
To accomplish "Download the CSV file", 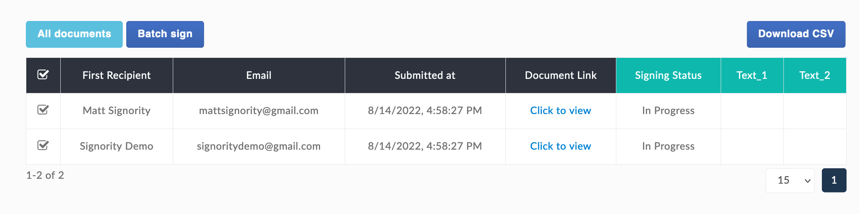I will pyautogui.click(x=796, y=34).
